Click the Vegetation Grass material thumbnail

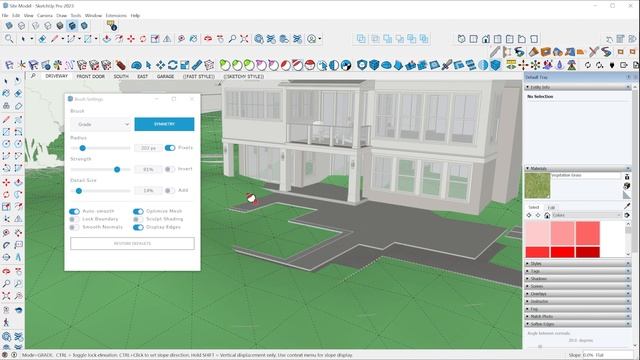tap(538, 186)
